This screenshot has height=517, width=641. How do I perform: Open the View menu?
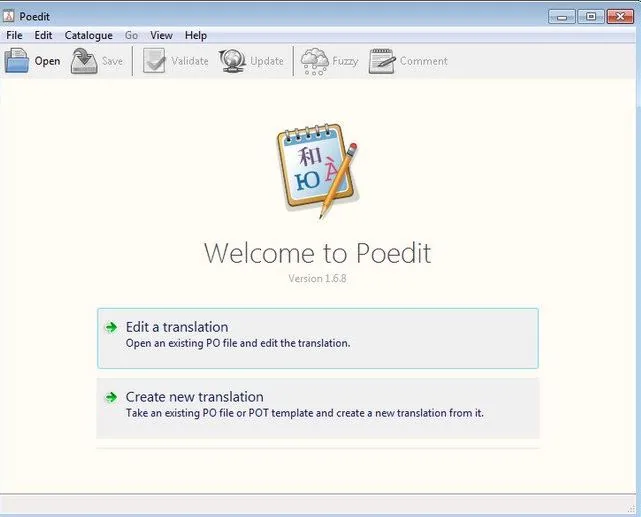click(161, 36)
